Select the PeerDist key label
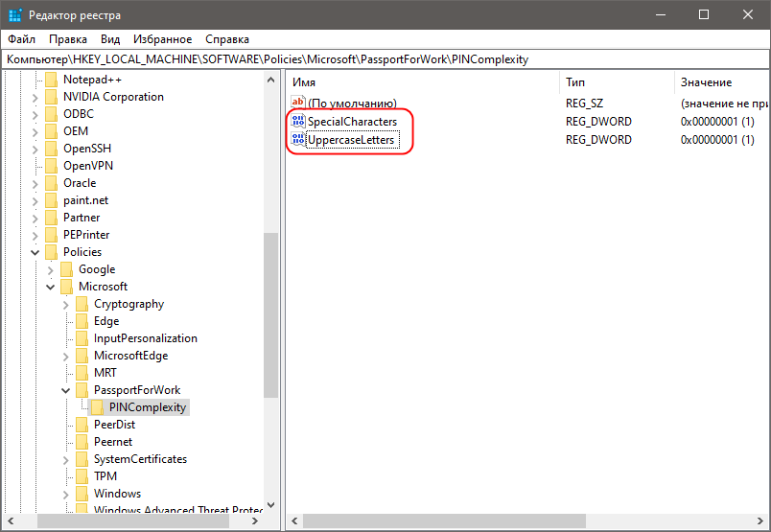 pyautogui.click(x=114, y=425)
